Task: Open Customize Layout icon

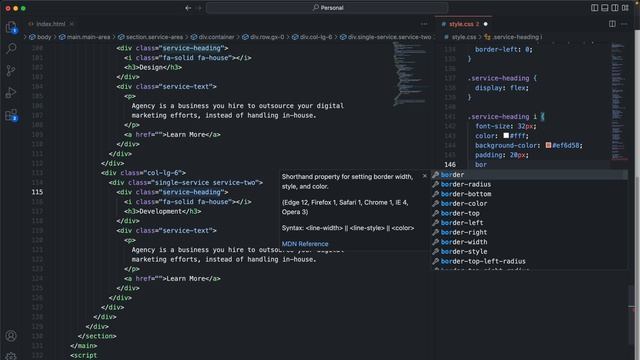Action: (x=625, y=8)
